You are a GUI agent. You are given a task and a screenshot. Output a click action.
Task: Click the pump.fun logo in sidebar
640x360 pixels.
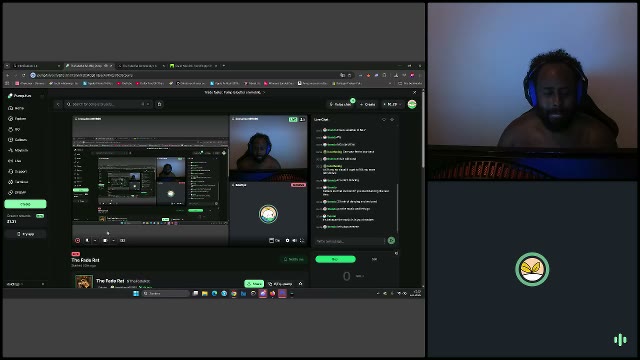[x=19, y=96]
